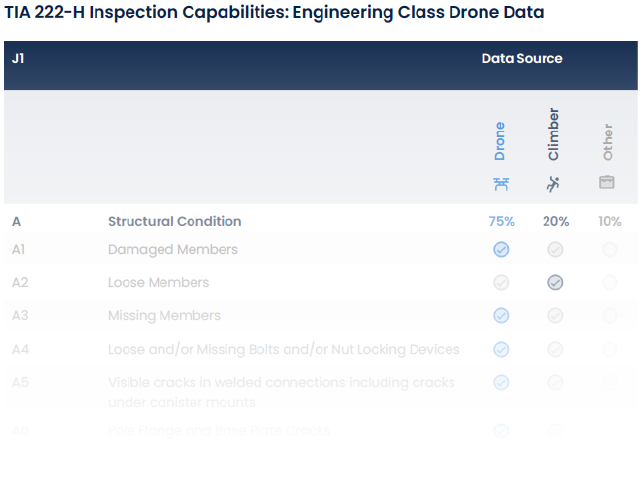Toggle Drone check for Loose/Missing Bolts row

[501, 349]
